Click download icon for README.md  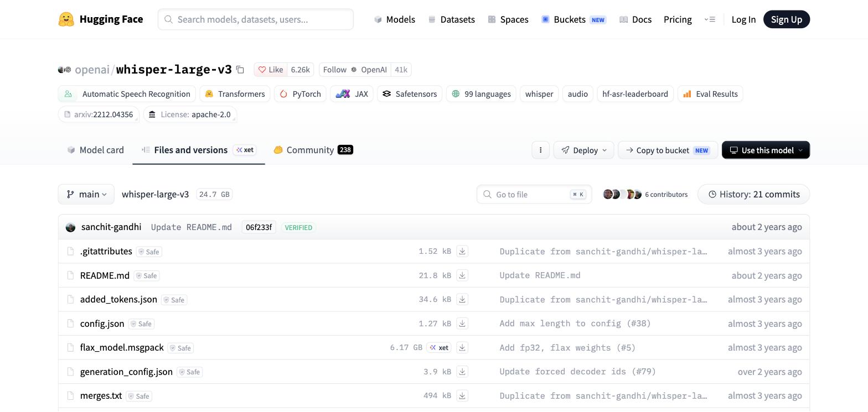coord(462,275)
